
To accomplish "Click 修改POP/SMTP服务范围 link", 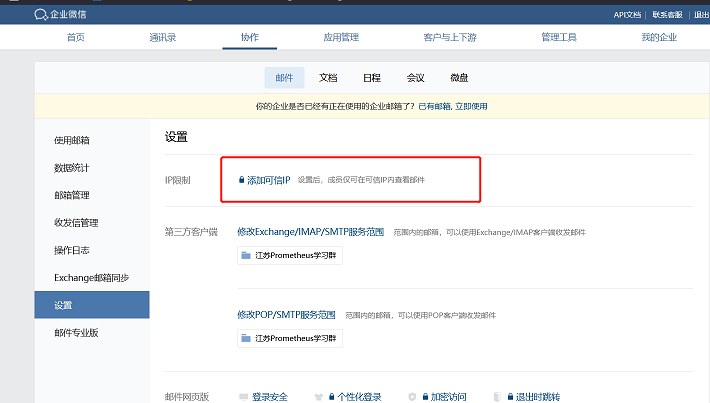I will pyautogui.click(x=287, y=314).
